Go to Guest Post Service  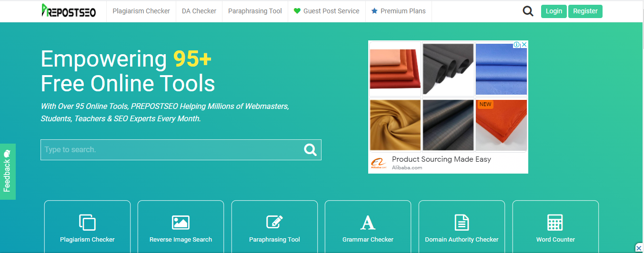pyautogui.click(x=327, y=11)
